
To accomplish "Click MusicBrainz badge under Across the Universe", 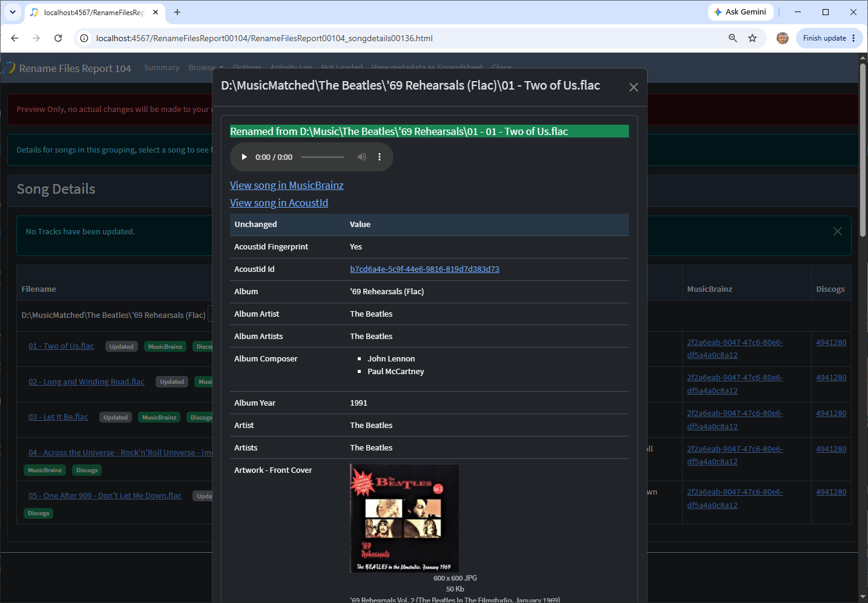I will click(x=45, y=470).
